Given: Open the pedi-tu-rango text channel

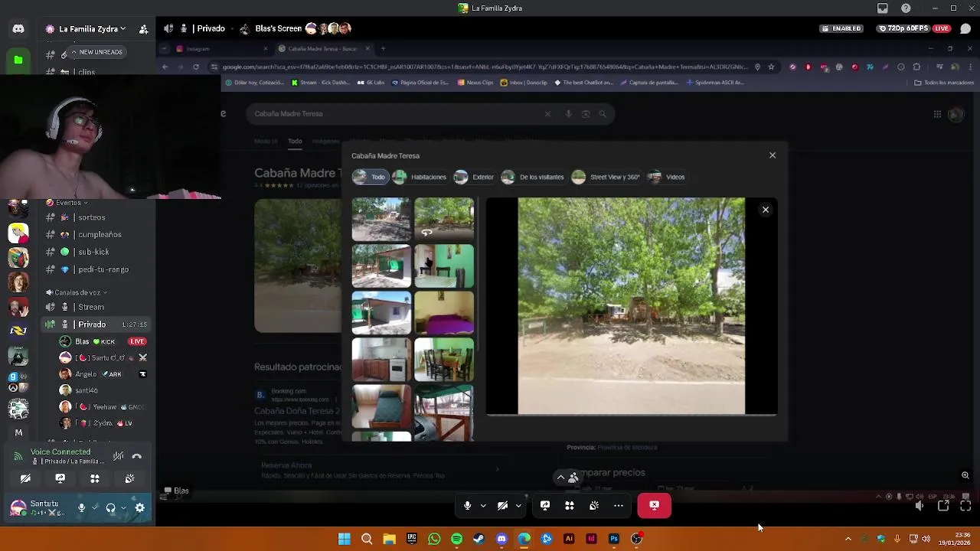Looking at the screenshot, I should 95,269.
